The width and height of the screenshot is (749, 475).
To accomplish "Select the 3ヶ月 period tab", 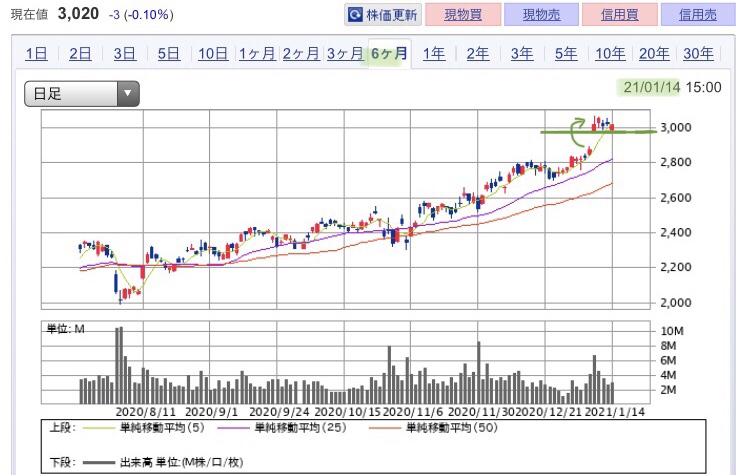I will 345,54.
